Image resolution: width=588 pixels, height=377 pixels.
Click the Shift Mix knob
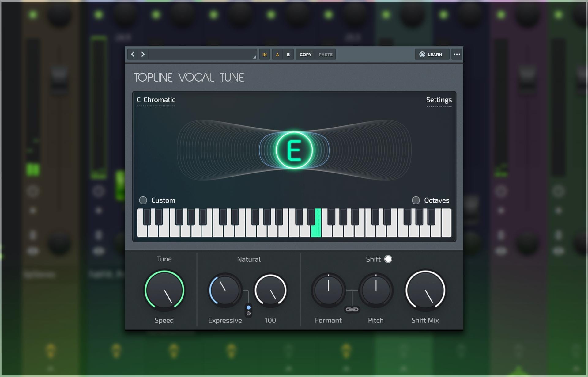pos(425,290)
